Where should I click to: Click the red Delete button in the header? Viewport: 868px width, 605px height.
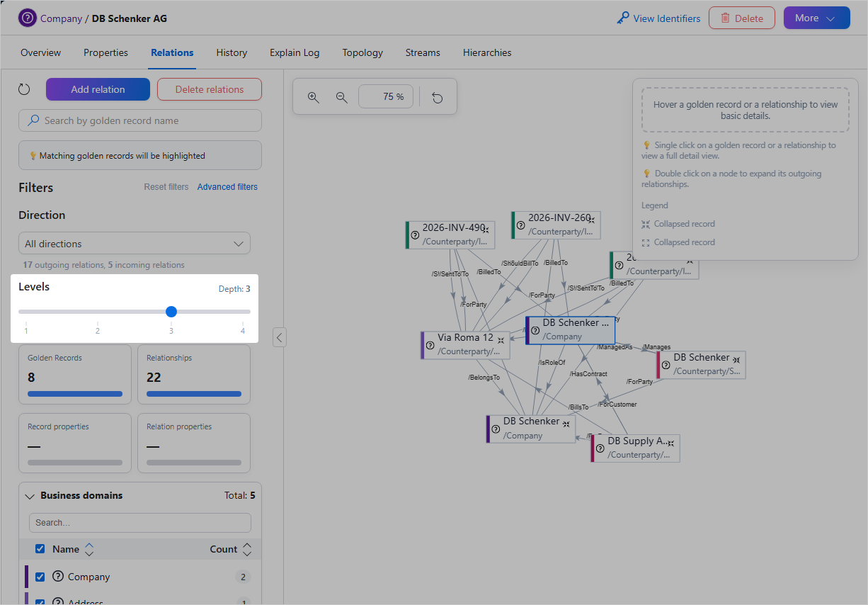tap(742, 18)
